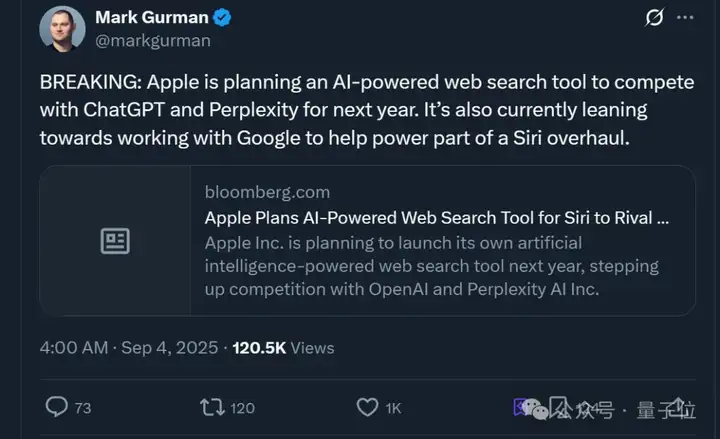Click the repost count 120
Image resolution: width=720 pixels, height=439 pixels.
point(242,408)
